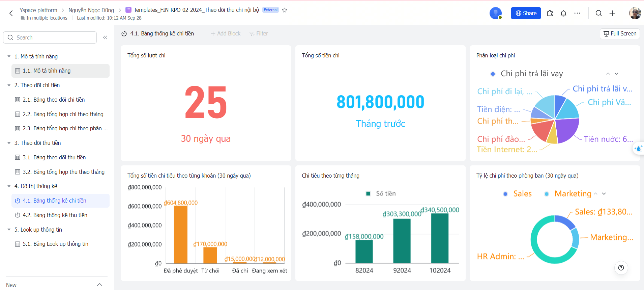
Task: Click the Share button
Action: tap(526, 13)
